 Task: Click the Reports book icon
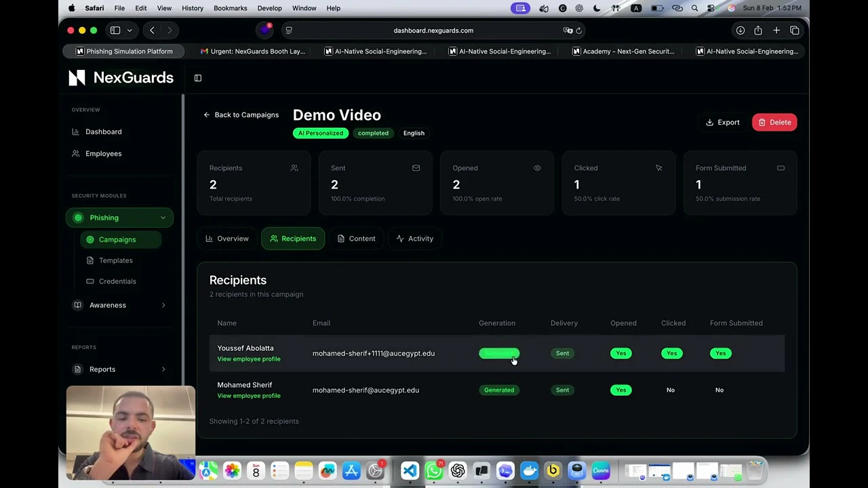[77, 369]
